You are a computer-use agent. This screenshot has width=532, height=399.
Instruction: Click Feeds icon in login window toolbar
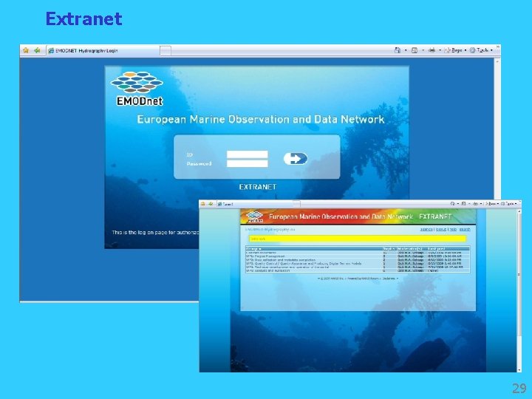click(415, 50)
